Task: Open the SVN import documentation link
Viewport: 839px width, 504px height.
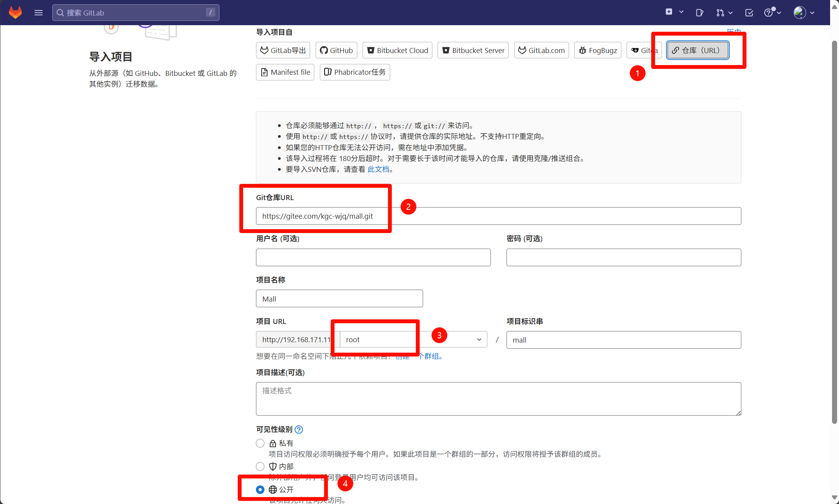Action: click(x=378, y=169)
